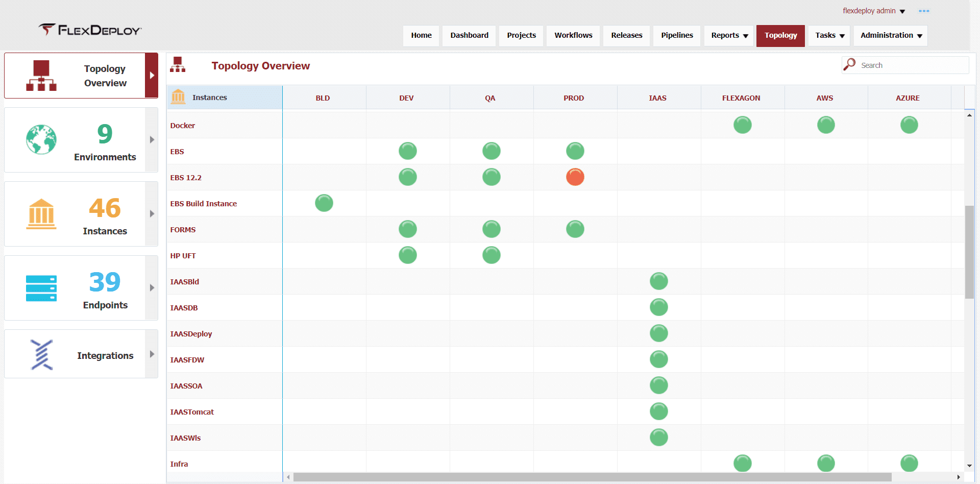This screenshot has height=484, width=980.
Task: Click the orange Instances building icon
Action: [41, 214]
